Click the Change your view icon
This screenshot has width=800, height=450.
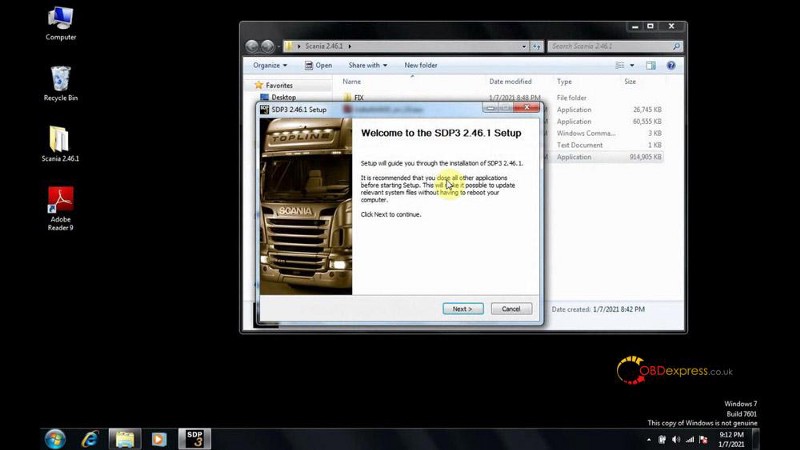click(620, 65)
